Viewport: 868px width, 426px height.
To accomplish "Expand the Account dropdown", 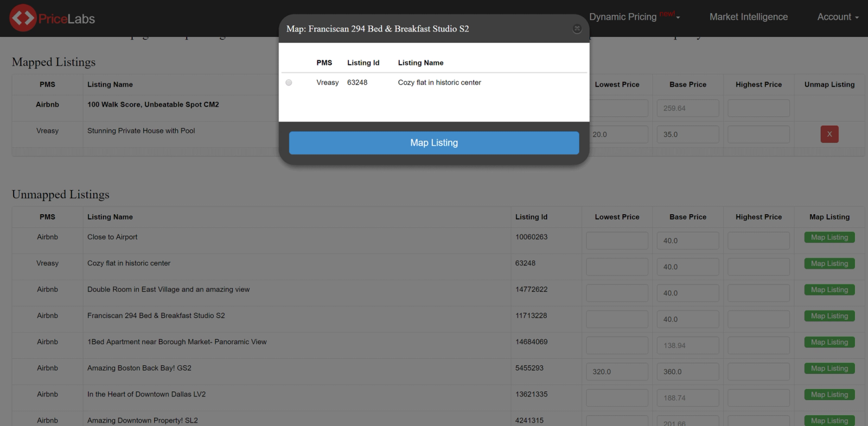I will point(838,17).
